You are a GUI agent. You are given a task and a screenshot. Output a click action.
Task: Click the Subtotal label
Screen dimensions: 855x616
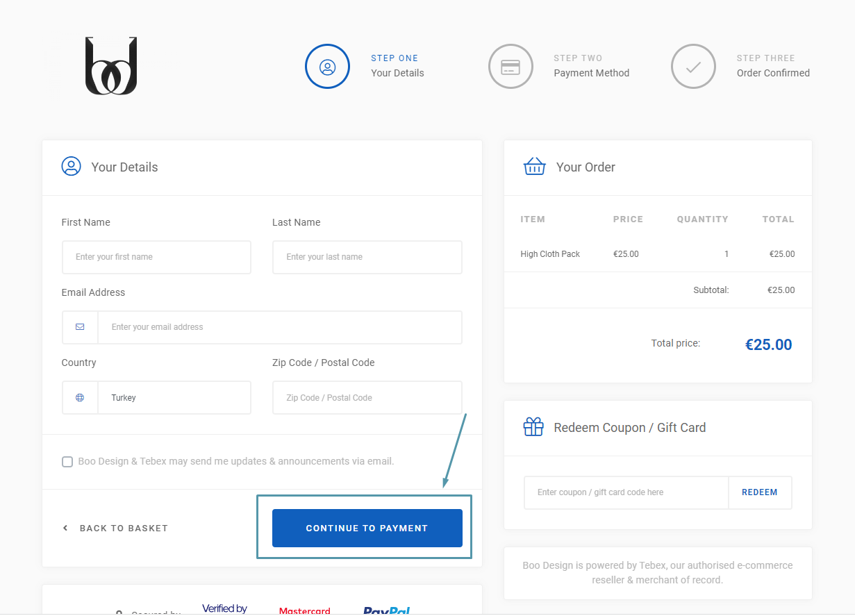click(x=711, y=290)
